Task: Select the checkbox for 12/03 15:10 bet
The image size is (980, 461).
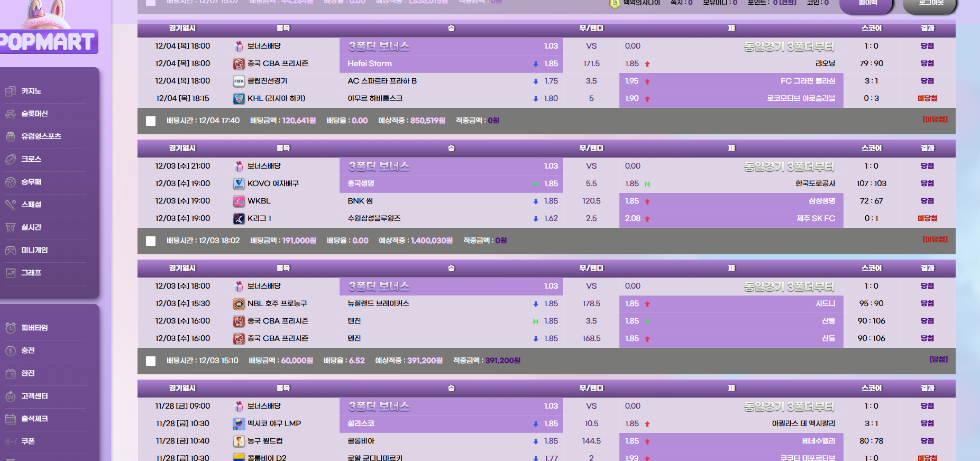Action: [151, 361]
